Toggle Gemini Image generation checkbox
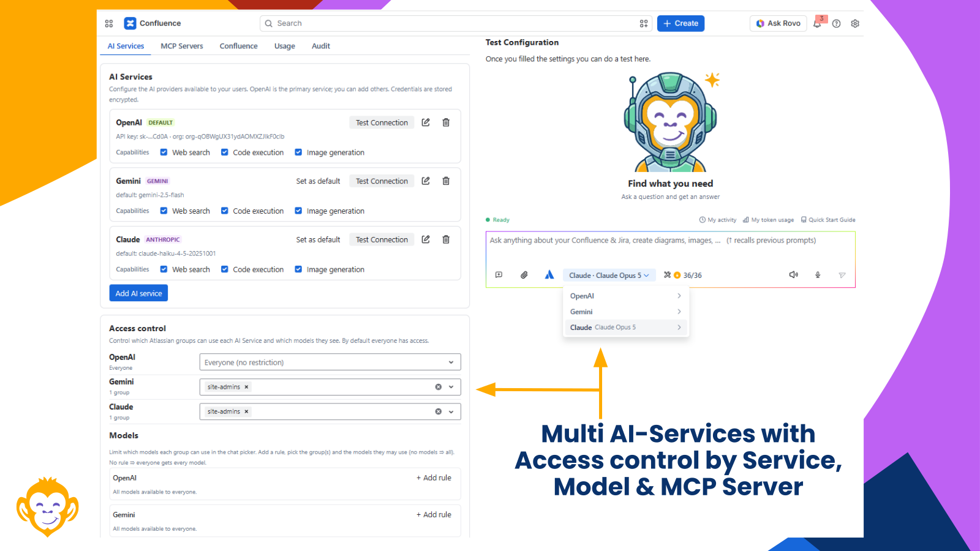This screenshot has width=980, height=551. pos(298,211)
